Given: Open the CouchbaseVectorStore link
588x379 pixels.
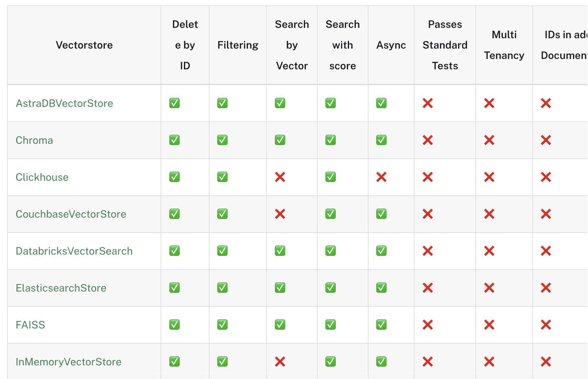Looking at the screenshot, I should click(x=71, y=214).
